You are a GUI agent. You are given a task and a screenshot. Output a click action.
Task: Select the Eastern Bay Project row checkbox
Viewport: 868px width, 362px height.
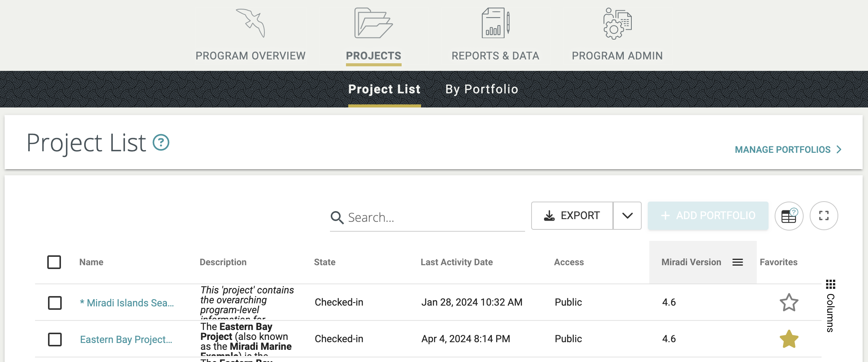point(55,340)
